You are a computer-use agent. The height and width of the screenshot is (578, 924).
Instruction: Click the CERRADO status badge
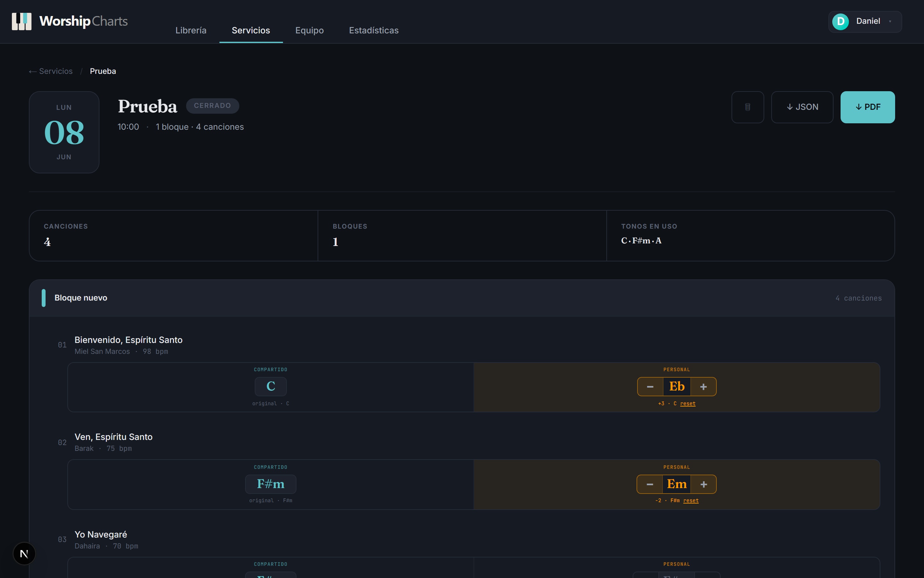[213, 106]
